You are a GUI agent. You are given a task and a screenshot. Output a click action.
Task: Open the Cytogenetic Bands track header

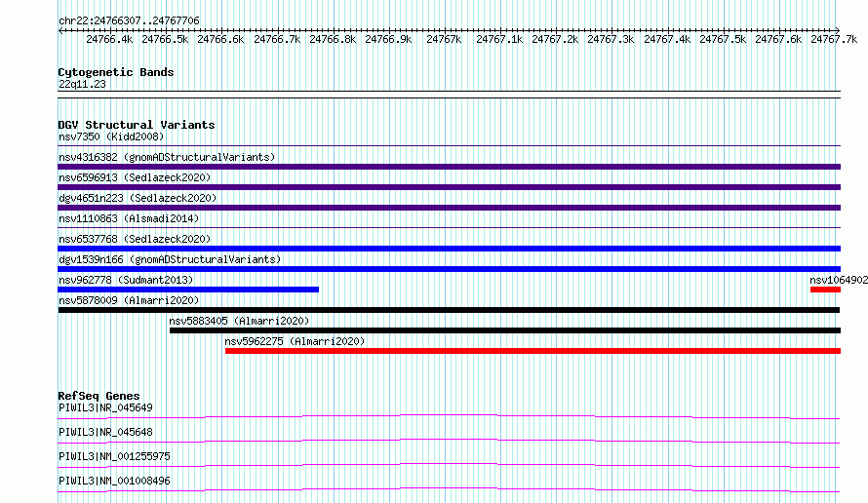[116, 72]
